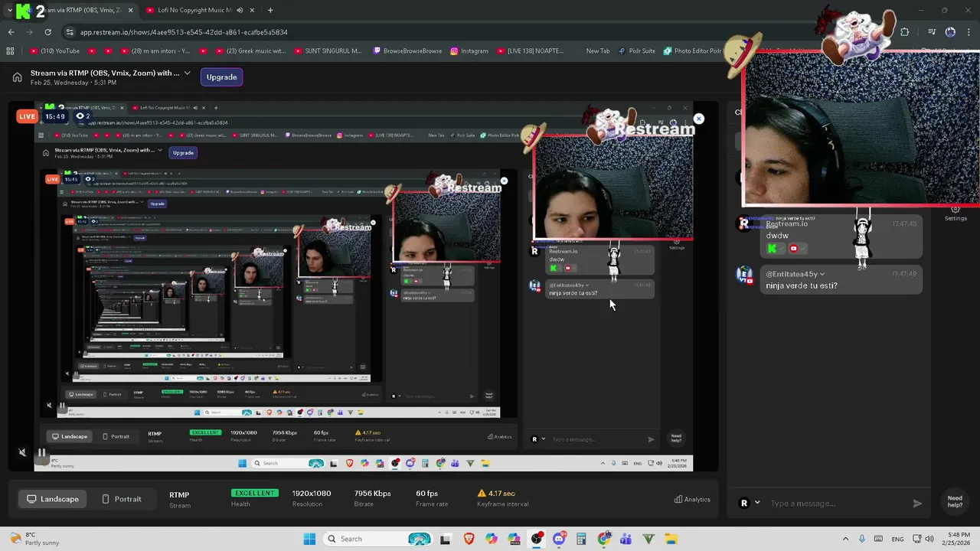Viewport: 980px width, 551px height.
Task: Unmute the preview using the muted speaker icon
Action: pyautogui.click(x=22, y=452)
